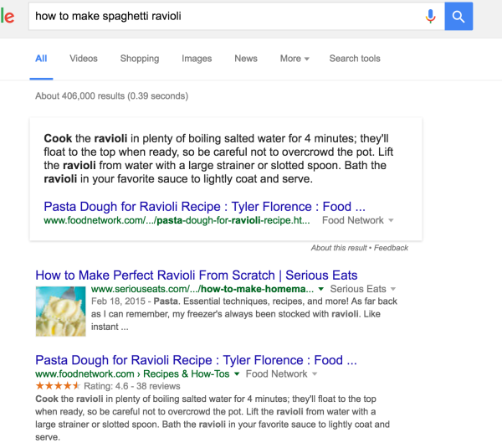The height and width of the screenshot is (448, 502).
Task: Expand the Serious Eats result options arrow
Action: [x=394, y=290]
